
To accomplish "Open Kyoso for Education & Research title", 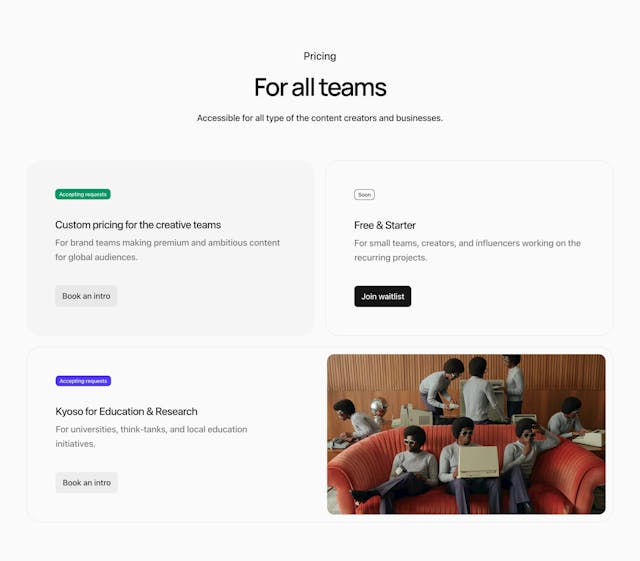I will pos(126,411).
